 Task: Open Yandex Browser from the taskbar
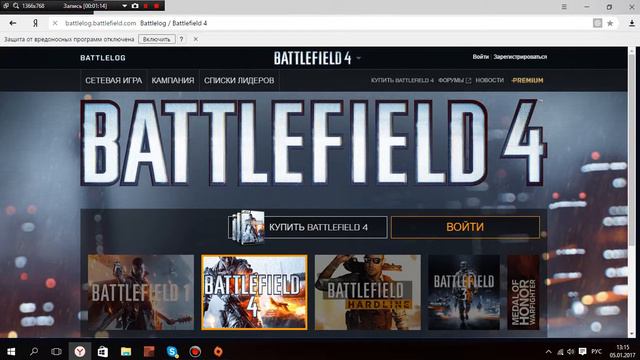tap(80, 351)
